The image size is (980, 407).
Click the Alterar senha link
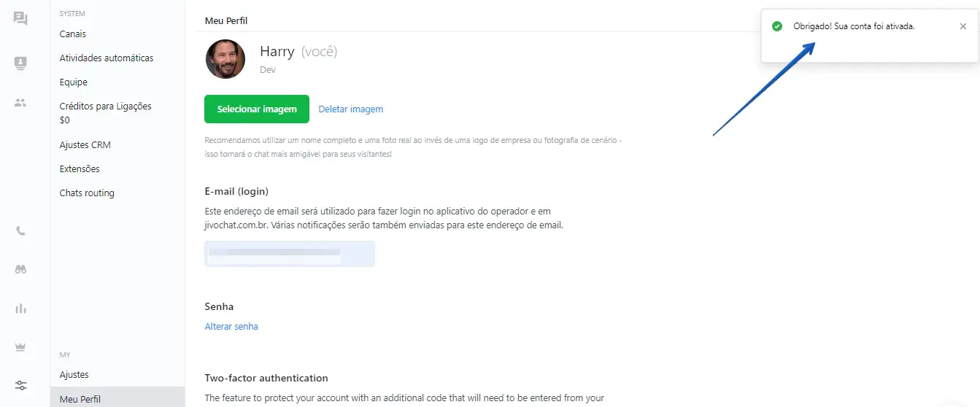coord(231,327)
